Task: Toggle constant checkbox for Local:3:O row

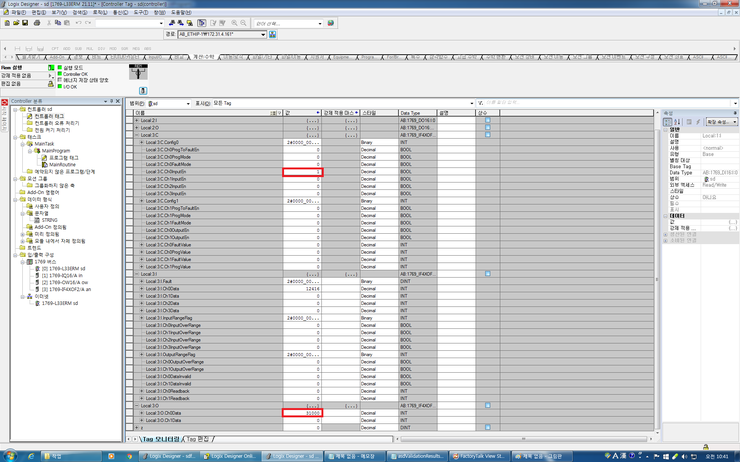Action: [488, 405]
